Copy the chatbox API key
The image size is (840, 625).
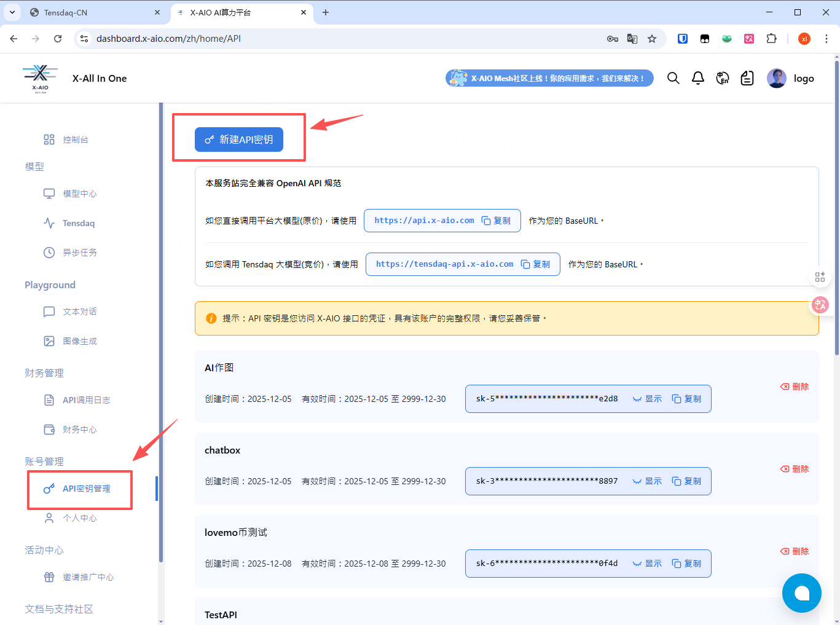coord(686,481)
